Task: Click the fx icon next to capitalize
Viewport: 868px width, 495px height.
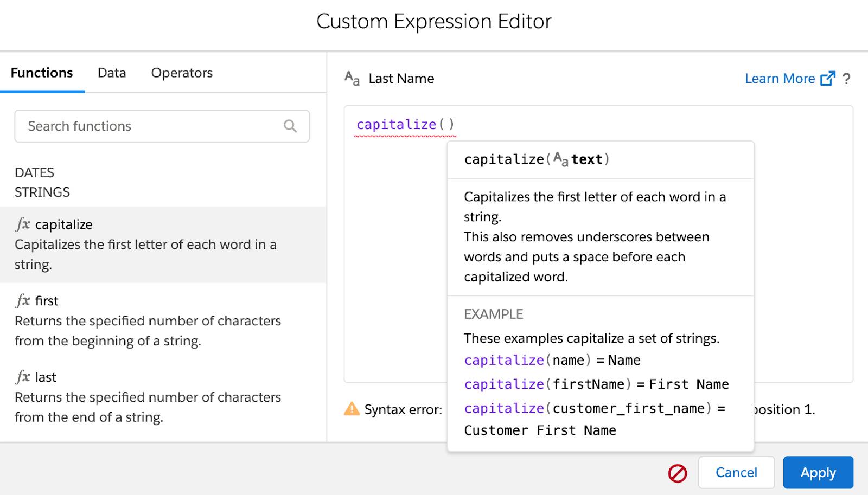Action: click(x=23, y=224)
